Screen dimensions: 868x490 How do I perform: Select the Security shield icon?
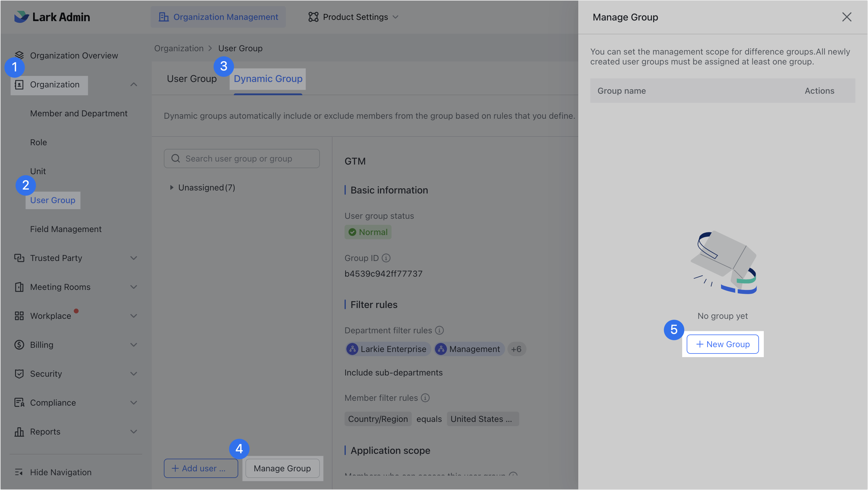[x=19, y=374]
